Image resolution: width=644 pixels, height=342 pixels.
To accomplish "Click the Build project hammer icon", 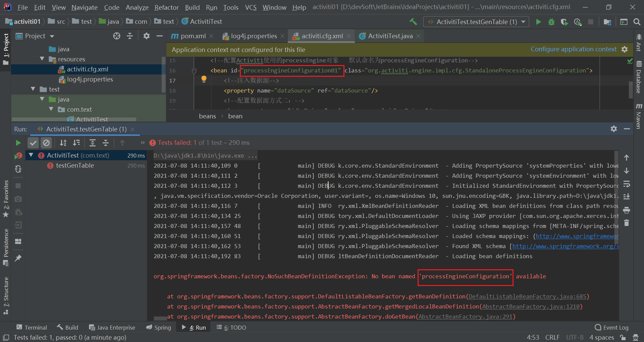I will tap(413, 22).
